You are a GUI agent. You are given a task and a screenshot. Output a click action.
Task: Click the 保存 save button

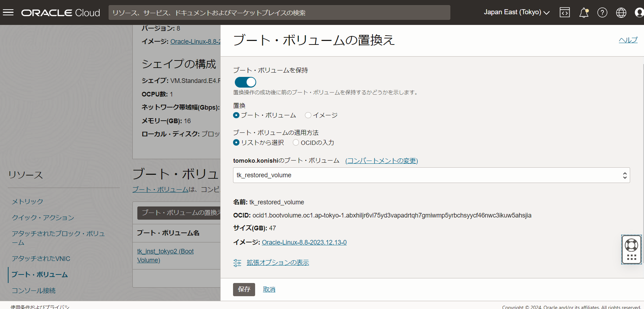pos(244,289)
